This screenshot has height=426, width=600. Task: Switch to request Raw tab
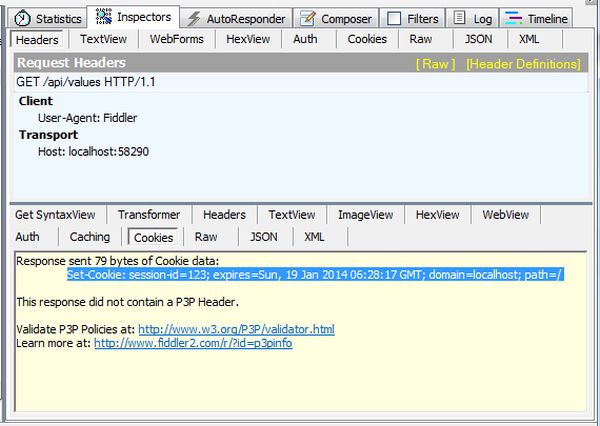pyautogui.click(x=421, y=39)
